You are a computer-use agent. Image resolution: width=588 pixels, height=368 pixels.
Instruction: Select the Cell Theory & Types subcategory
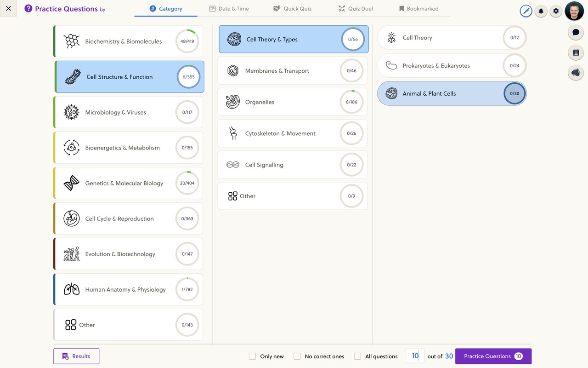click(294, 39)
